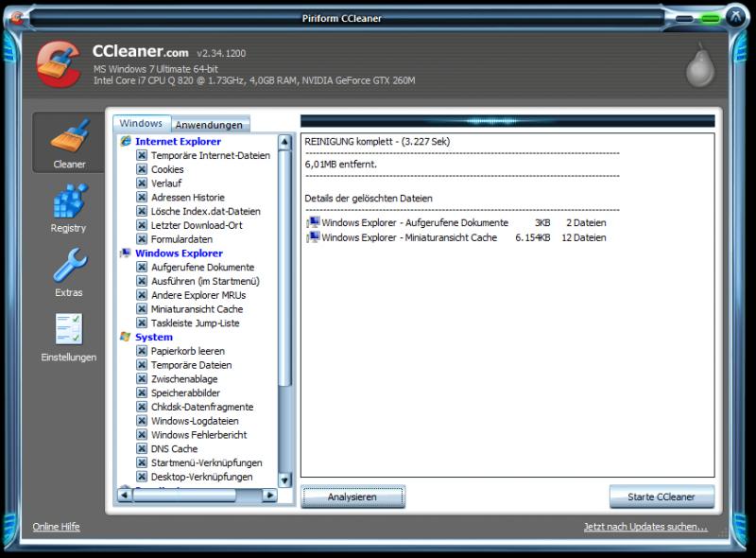Toggle the Verlauf checkbox
Viewport: 756px width, 558px height.
141,183
